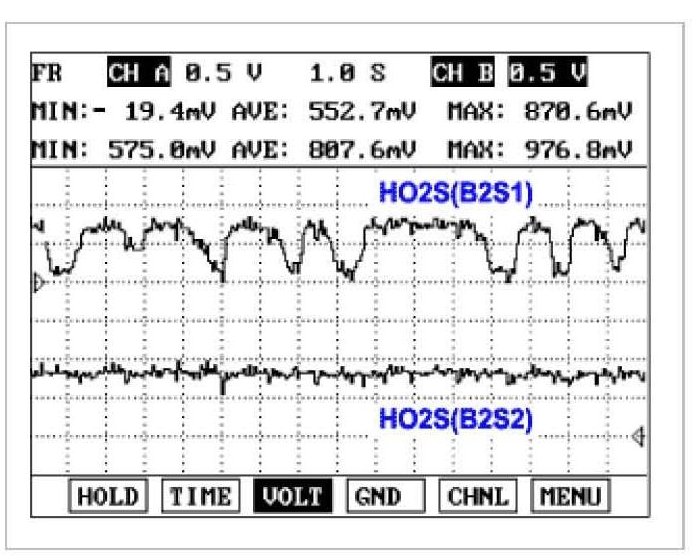
Task: Click the highlighted CH B 0.5 V scale
Action: [x=545, y=73]
